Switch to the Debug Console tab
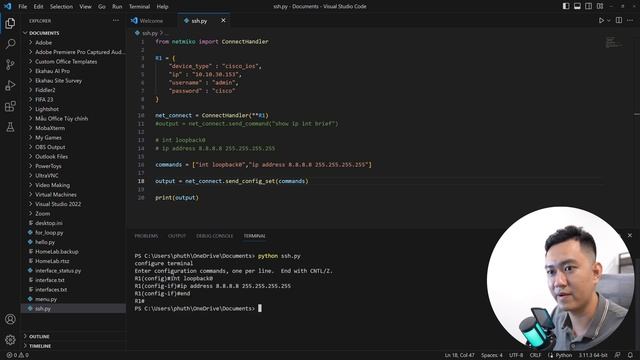The height and width of the screenshot is (360, 640). (215, 236)
